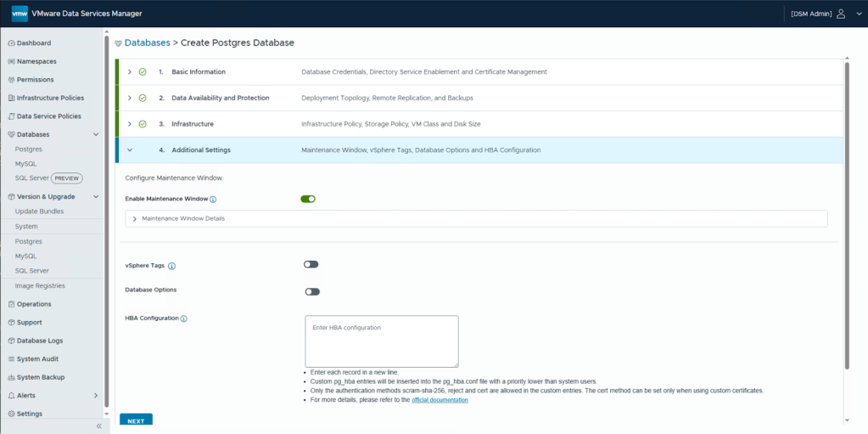Open Postgres under Databases
Screen dimensions: 868x434
29,149
